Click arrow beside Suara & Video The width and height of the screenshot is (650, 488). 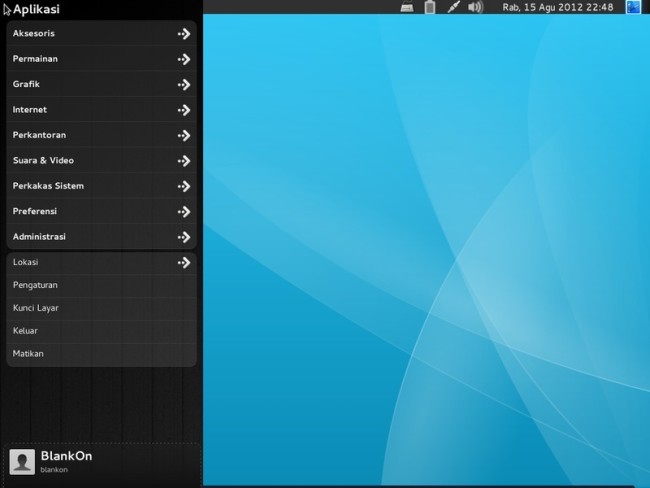(184, 161)
